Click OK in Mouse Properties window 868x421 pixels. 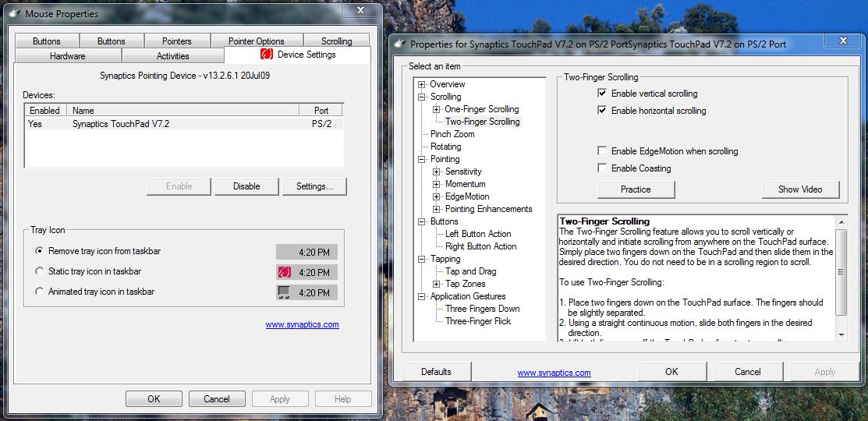tap(154, 399)
